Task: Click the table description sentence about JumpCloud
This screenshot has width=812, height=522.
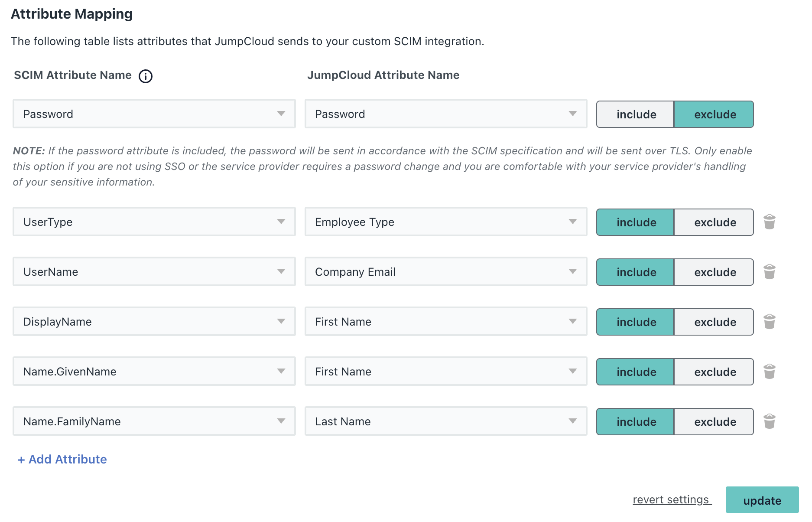Action: tap(247, 41)
